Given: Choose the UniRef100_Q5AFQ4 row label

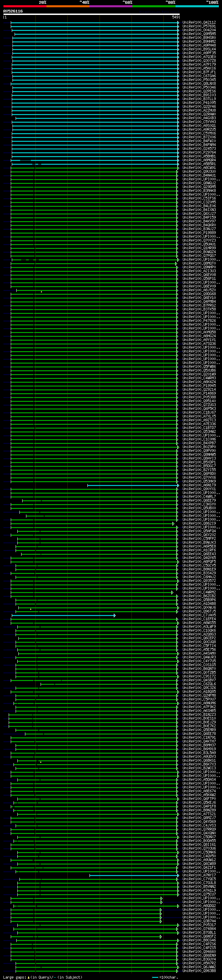Looking at the screenshot, I should tap(199, 531).
